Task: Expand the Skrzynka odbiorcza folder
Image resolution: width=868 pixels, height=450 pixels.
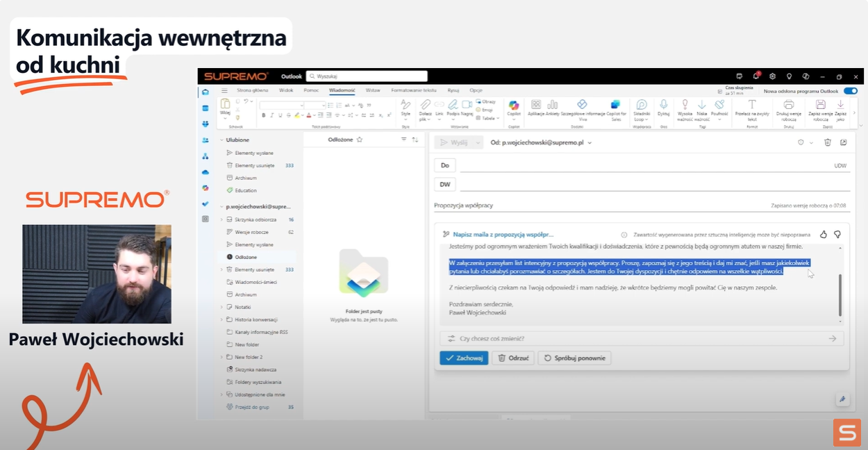Action: click(x=222, y=219)
